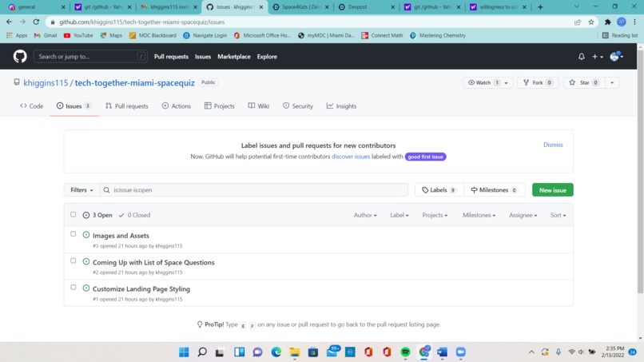Open File Explorer from the taskbar
This screenshot has height=362, width=644.
(x=295, y=352)
